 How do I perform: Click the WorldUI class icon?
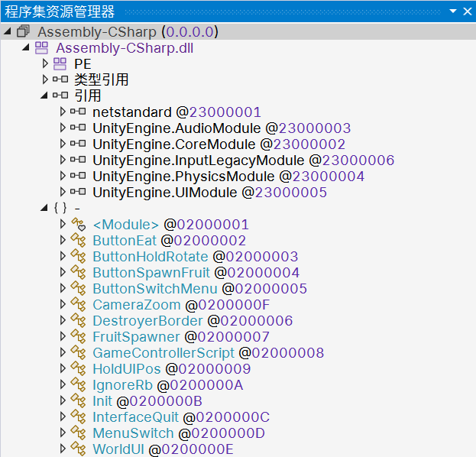(79, 449)
